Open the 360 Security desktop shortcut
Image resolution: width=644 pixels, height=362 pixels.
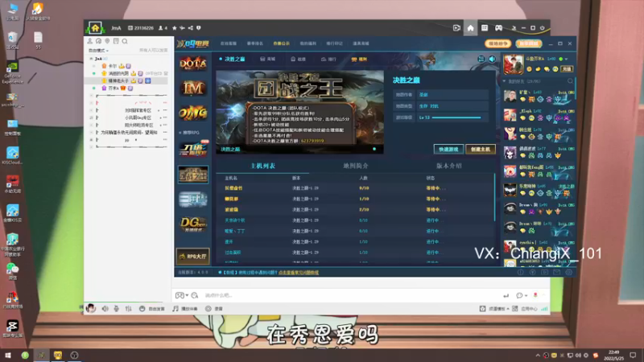[38, 11]
